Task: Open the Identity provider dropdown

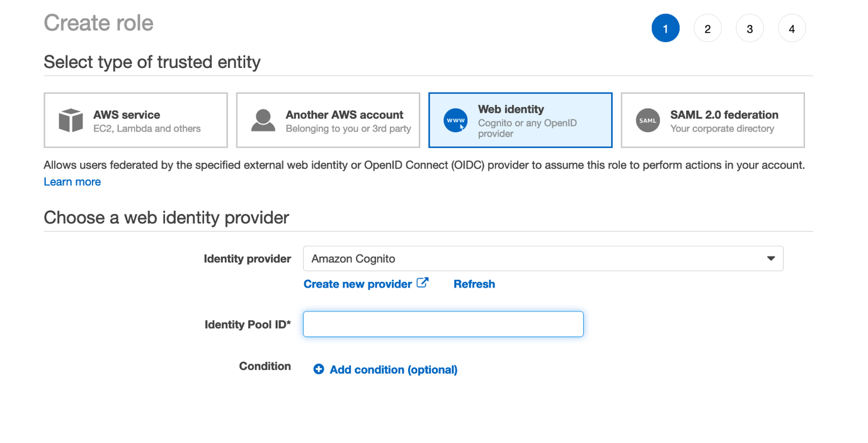Action: point(543,259)
